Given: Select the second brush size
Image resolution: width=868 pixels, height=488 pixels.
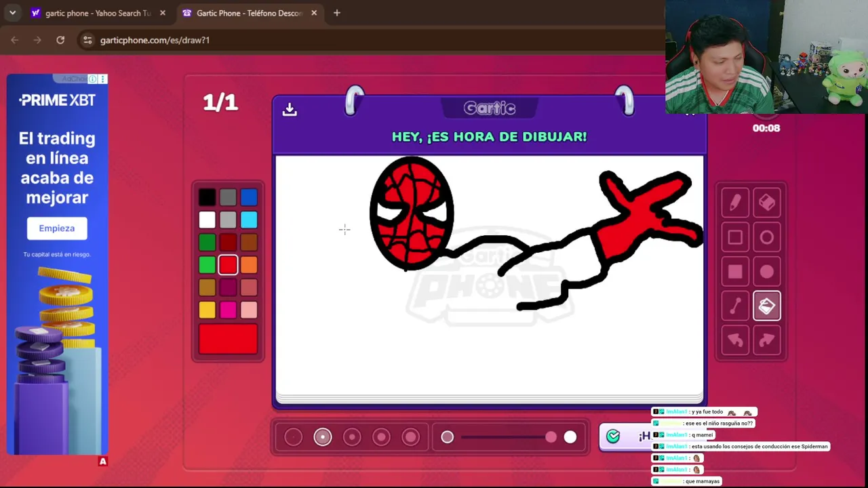Looking at the screenshot, I should 323,437.
